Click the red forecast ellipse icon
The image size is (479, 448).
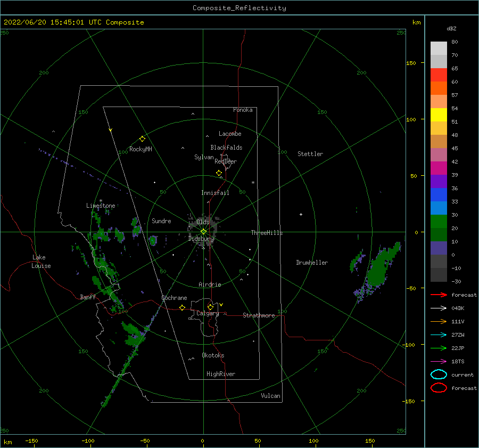tap(439, 388)
